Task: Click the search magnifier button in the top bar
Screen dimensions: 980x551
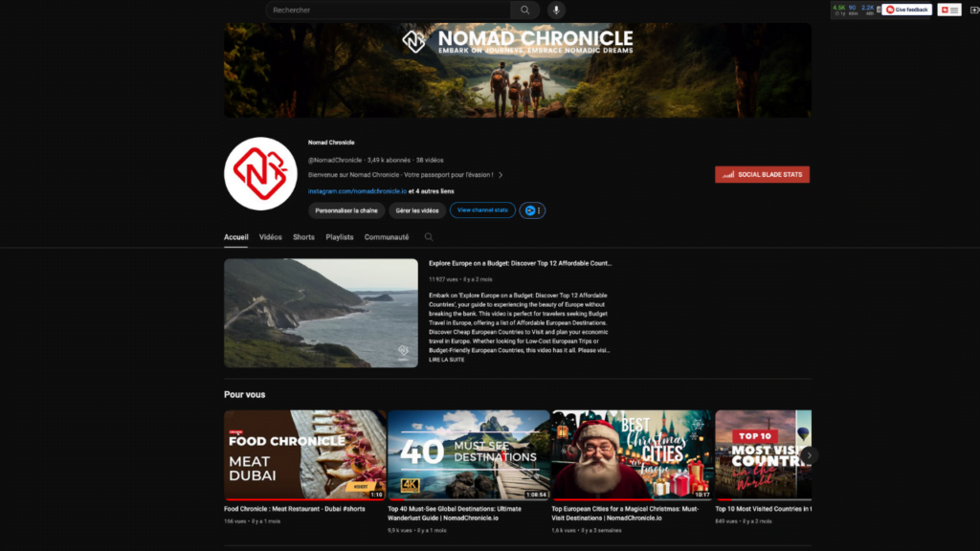Action: 525,10
